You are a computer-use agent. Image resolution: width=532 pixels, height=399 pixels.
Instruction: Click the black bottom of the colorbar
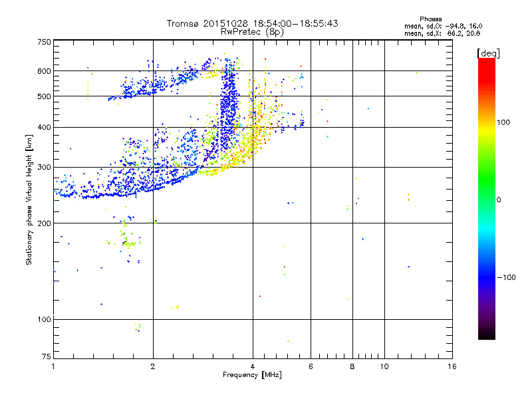486,336
